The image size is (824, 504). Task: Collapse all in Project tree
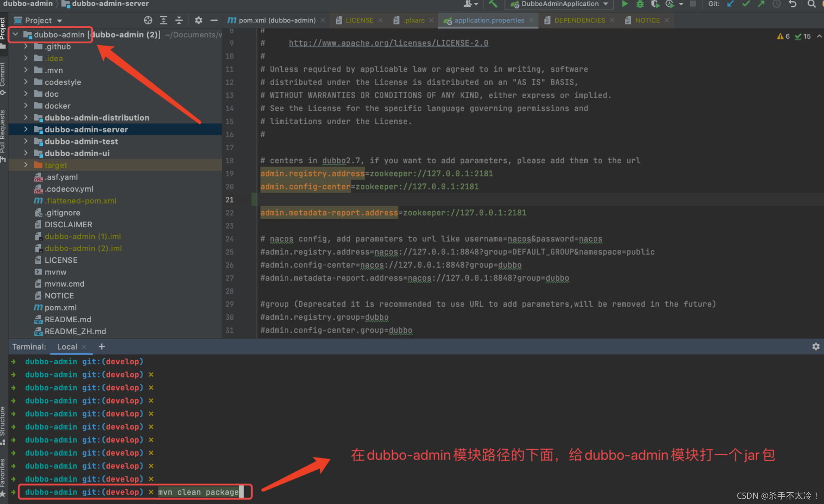click(179, 20)
